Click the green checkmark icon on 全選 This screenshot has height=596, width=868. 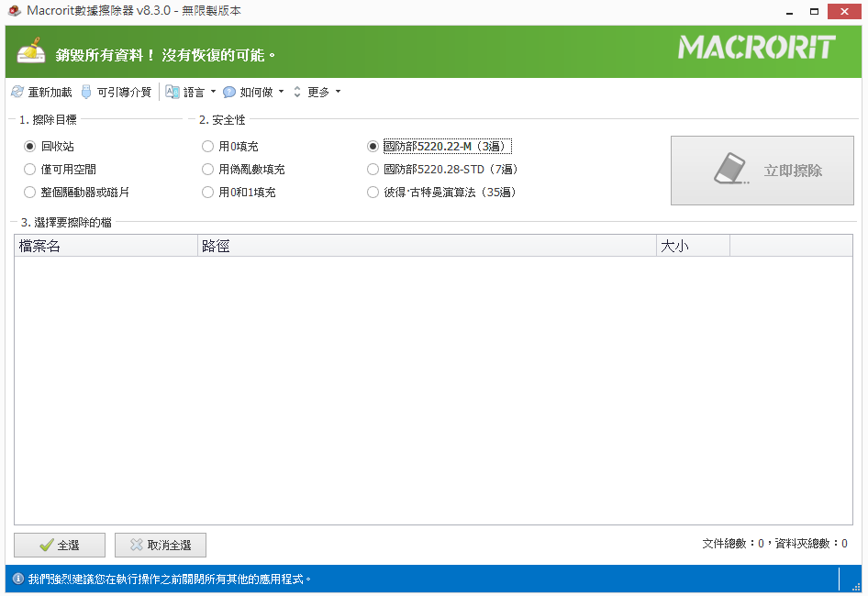[x=47, y=545]
